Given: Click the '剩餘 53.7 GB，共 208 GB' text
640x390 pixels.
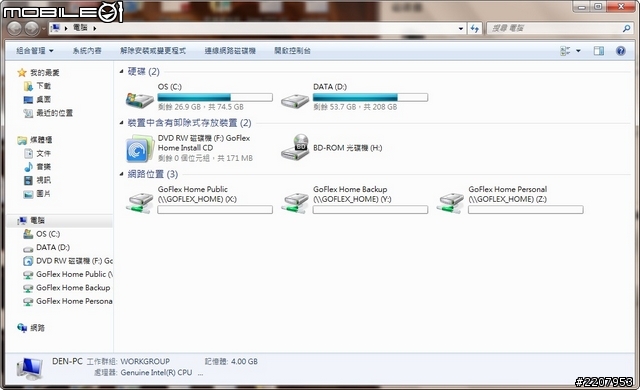Looking at the screenshot, I should click(355, 107).
